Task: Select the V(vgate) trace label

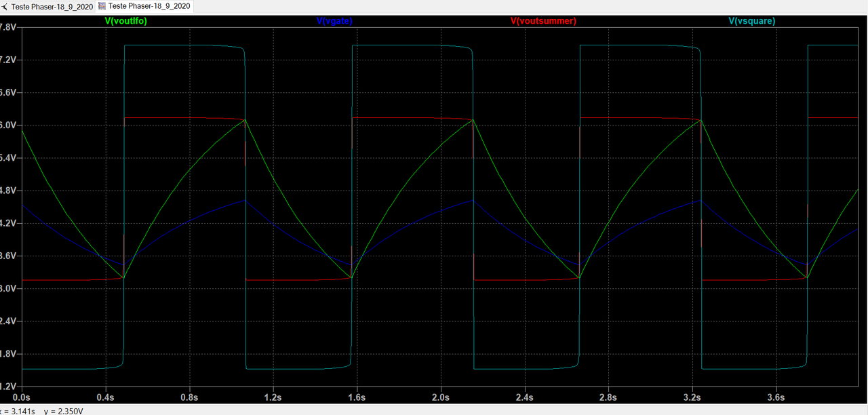Action: click(335, 21)
